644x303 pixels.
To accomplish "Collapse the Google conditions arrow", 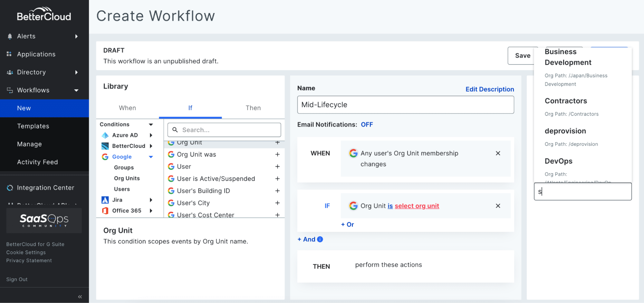I will (x=151, y=157).
